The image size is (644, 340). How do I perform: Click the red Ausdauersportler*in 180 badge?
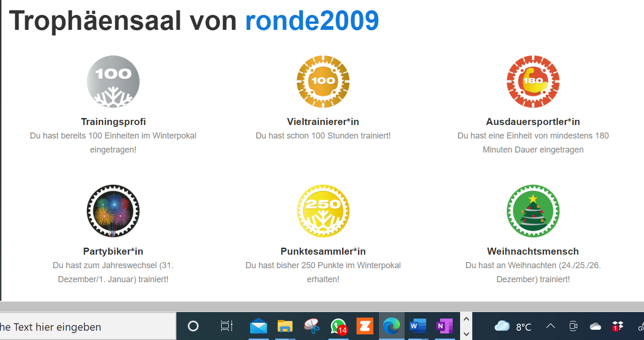coord(533,81)
